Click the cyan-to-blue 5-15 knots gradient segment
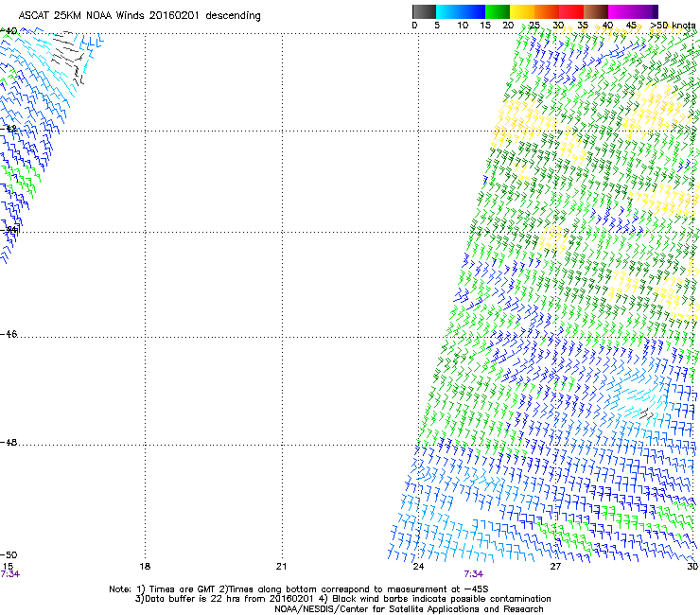The height and width of the screenshot is (615, 700). click(461, 11)
